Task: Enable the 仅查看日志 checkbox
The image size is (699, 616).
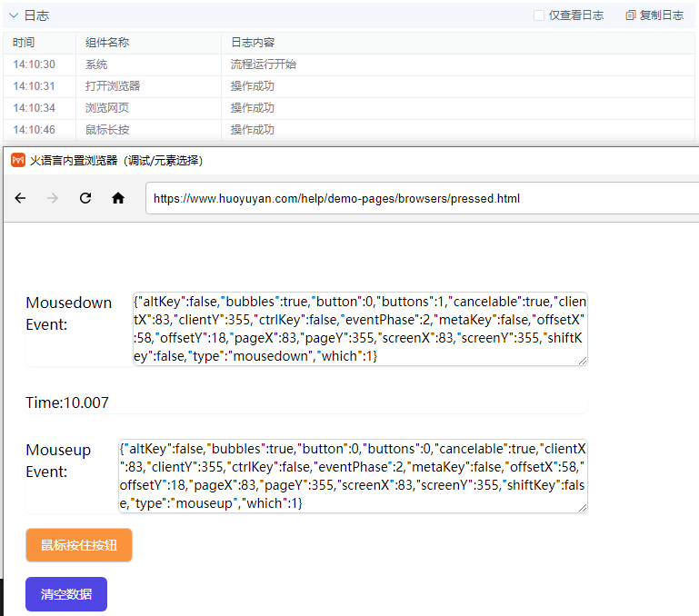Action: [x=539, y=15]
